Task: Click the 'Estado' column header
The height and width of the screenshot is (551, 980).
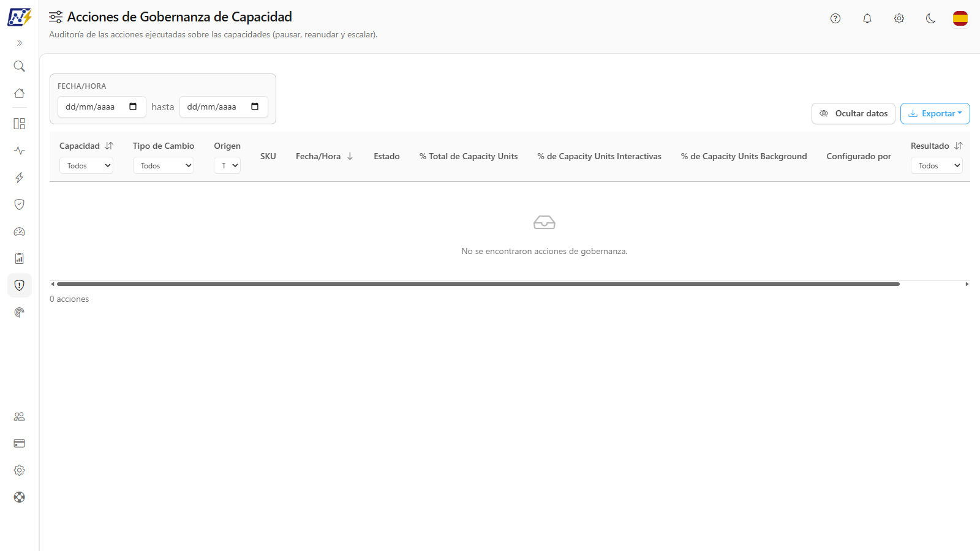Action: pos(386,156)
